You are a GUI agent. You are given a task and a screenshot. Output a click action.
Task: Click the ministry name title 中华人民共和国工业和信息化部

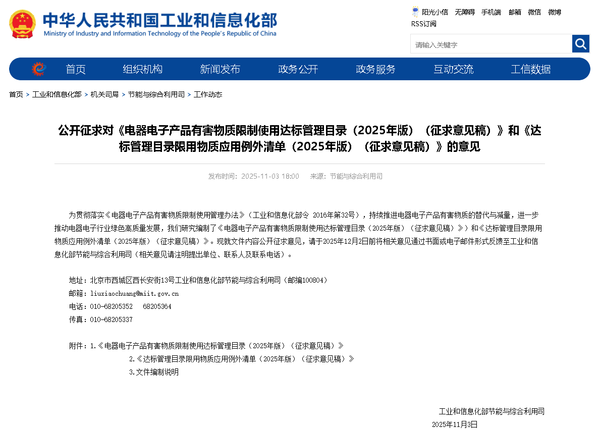[x=160, y=20]
